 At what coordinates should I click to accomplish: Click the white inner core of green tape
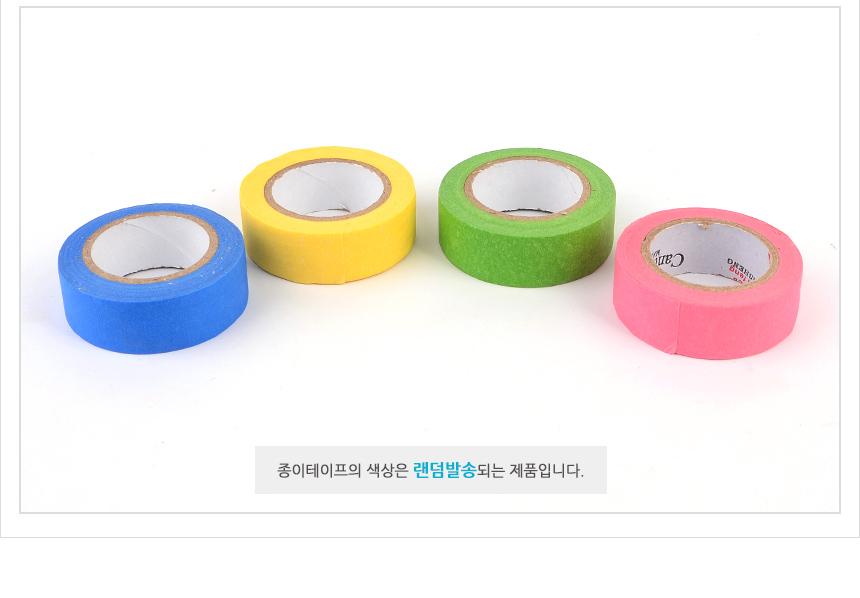pyautogui.click(x=527, y=188)
